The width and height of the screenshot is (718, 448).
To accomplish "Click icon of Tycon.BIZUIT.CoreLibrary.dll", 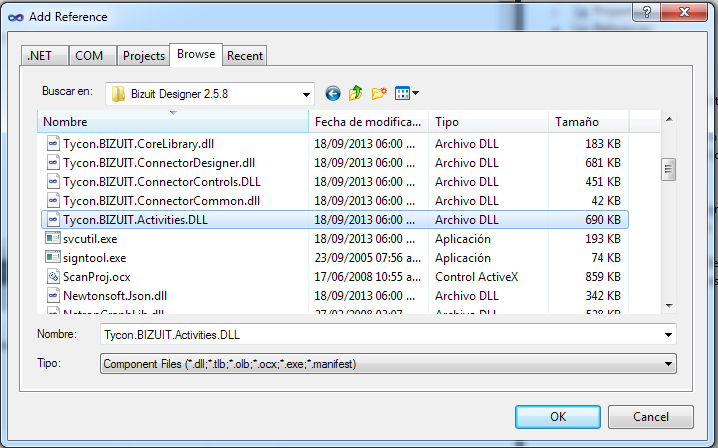I will click(x=53, y=144).
